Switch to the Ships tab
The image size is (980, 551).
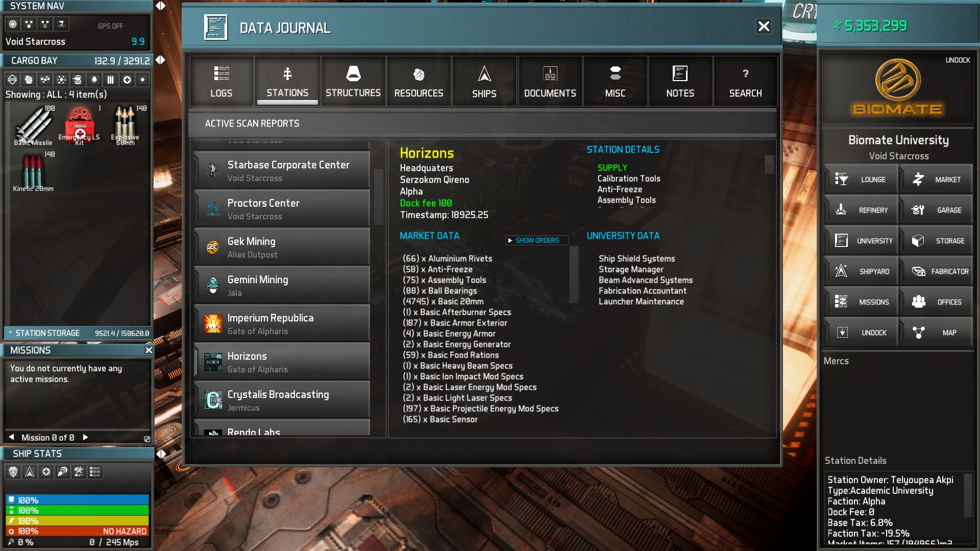pos(484,81)
